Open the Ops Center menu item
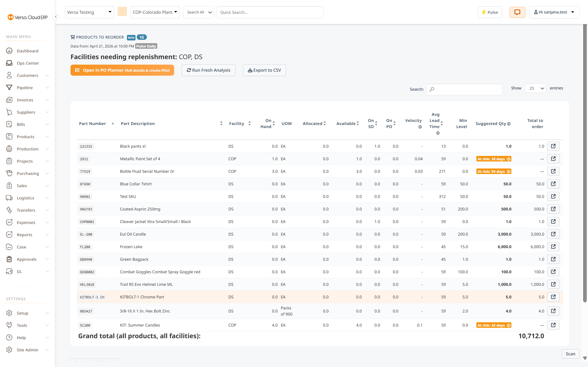Viewport: 588px width, 367px height. pos(28,63)
